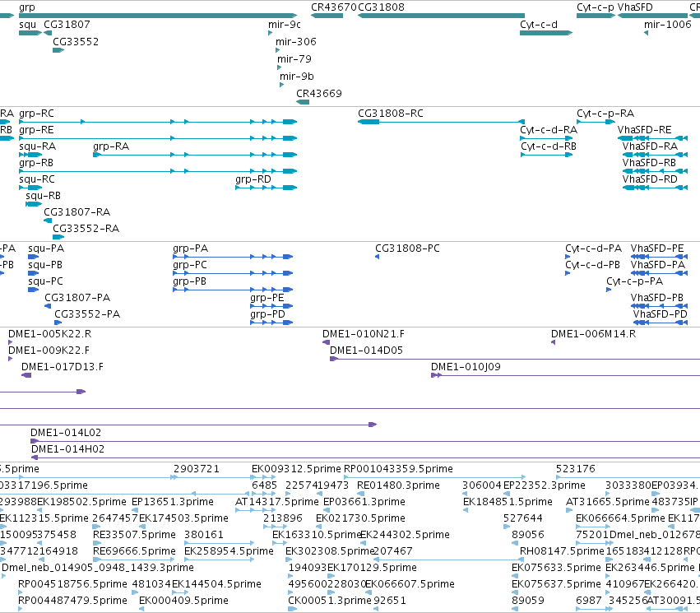Click the CG33552-RA transcript label
Screen dimensions: 700x613
[x=86, y=229]
